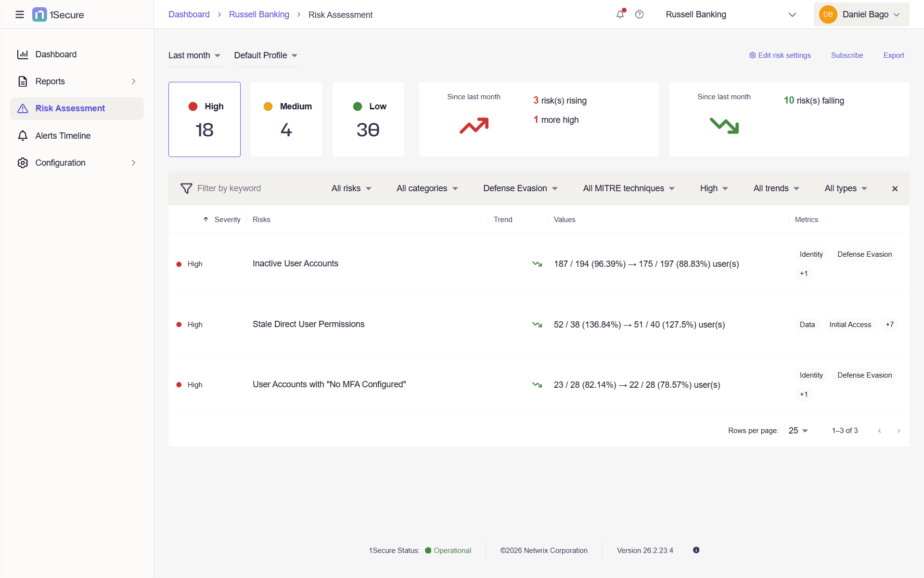Viewport: 924px width, 578px height.
Task: Select the Low severity card
Action: point(368,119)
